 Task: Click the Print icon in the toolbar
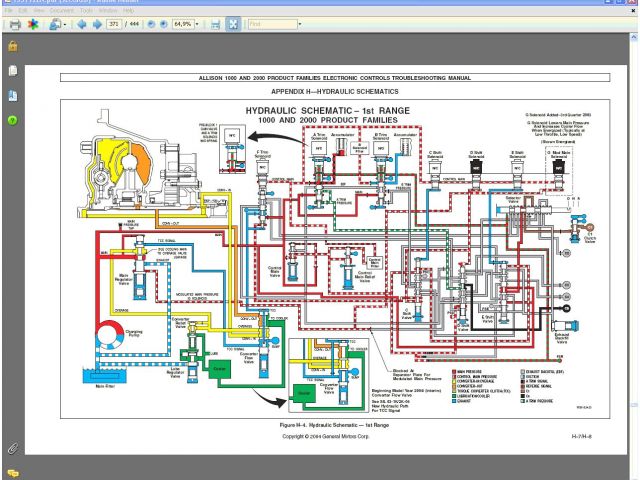[15, 23]
